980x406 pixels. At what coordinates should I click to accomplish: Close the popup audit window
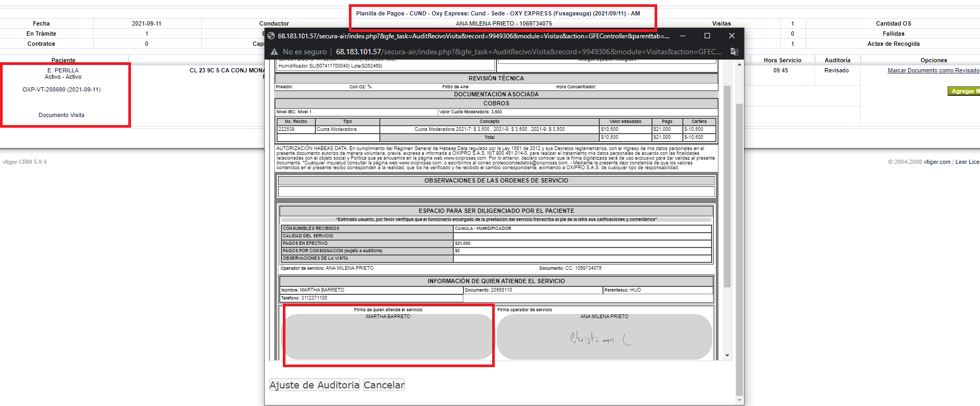[732, 36]
